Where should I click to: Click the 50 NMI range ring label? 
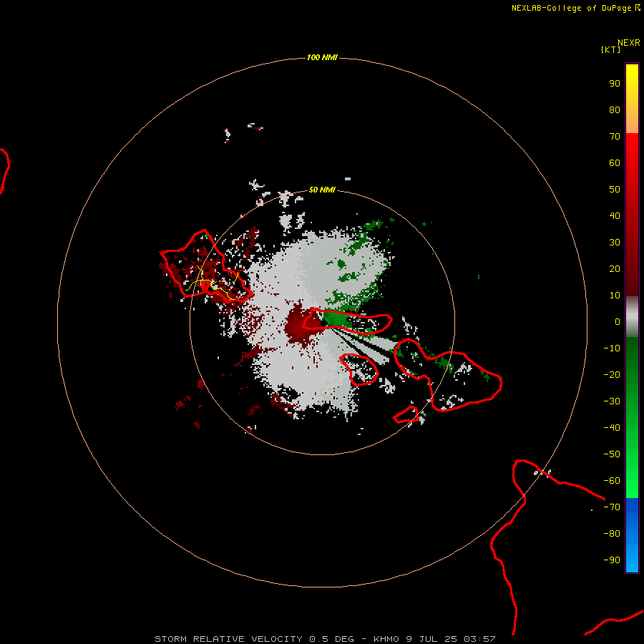(x=322, y=190)
